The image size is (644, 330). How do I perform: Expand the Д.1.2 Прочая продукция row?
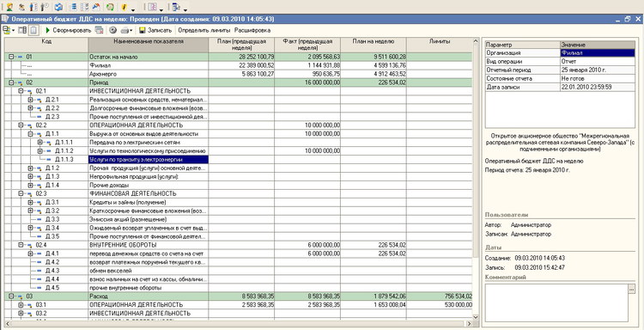coord(30,168)
